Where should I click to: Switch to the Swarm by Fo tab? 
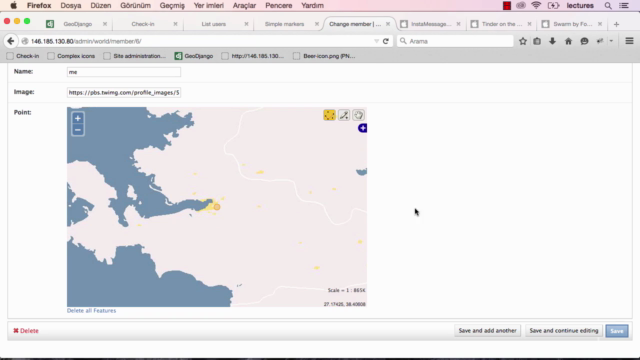pos(572,24)
